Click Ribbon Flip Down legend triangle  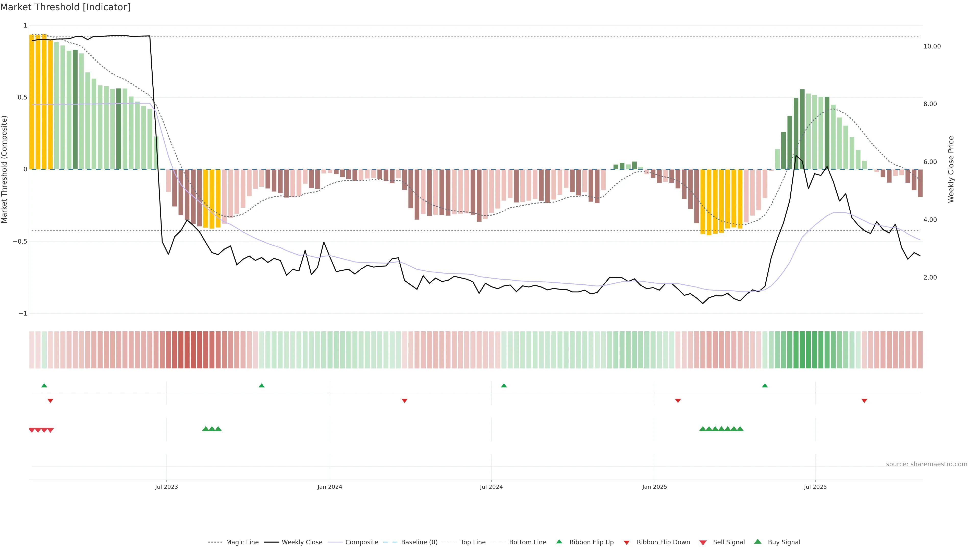tap(627, 543)
